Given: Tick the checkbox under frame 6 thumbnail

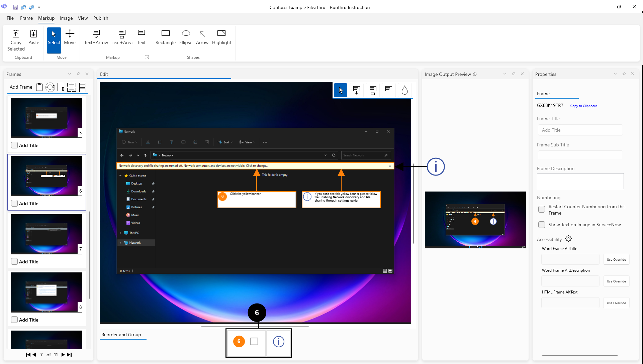Looking at the screenshot, I should (14, 203).
